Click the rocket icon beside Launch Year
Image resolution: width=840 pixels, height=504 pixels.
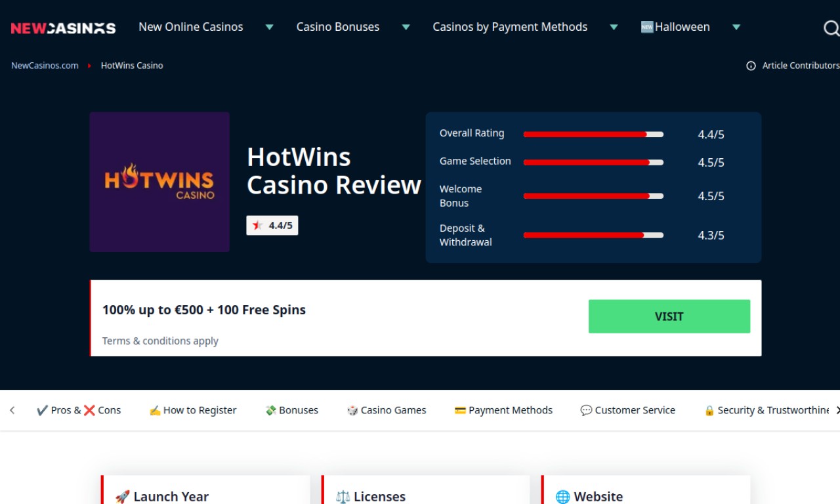[122, 497]
